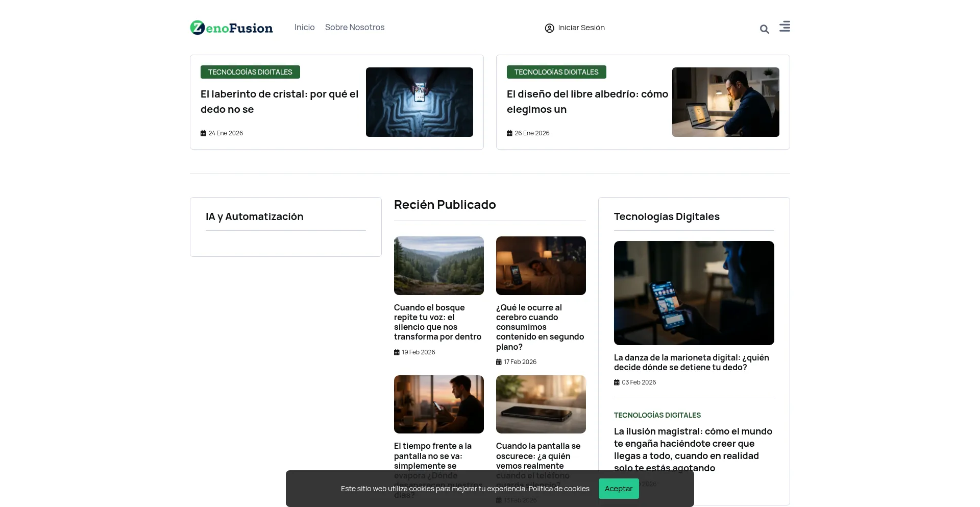
Task: Click the Tecnologias Digitales sidebar heading
Action: coord(667,216)
